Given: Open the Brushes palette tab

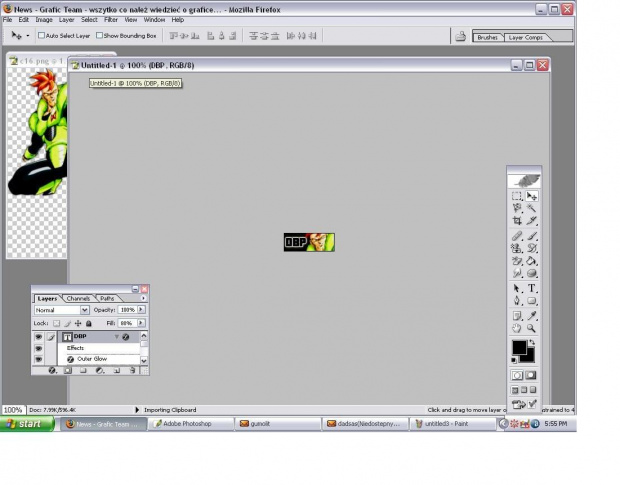Looking at the screenshot, I should pyautogui.click(x=488, y=38).
